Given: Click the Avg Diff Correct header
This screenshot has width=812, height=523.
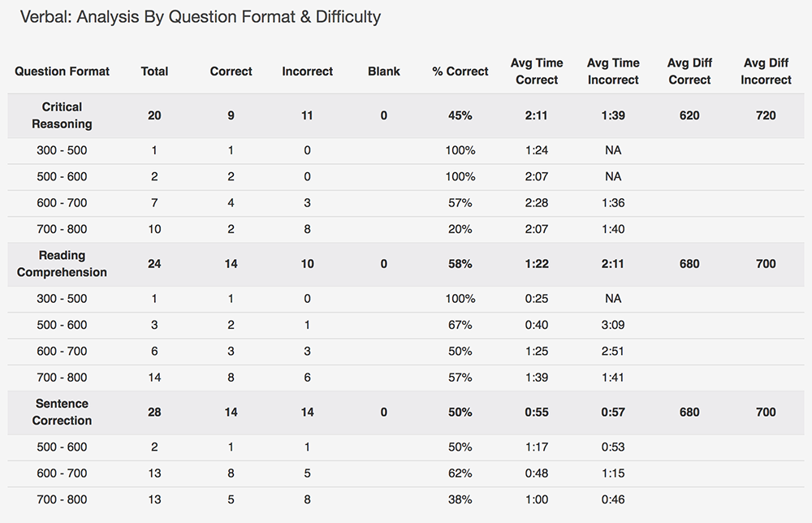Looking at the screenshot, I should click(x=689, y=71).
